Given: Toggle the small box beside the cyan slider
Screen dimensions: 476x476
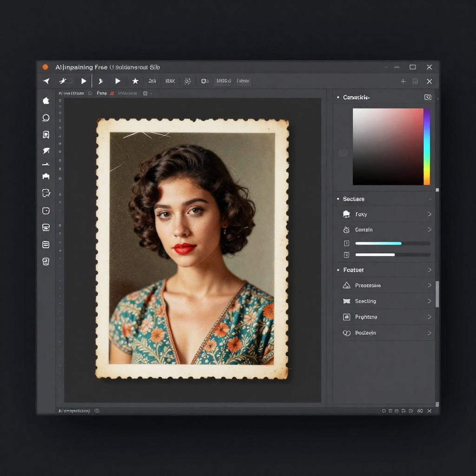Looking at the screenshot, I should click(346, 243).
